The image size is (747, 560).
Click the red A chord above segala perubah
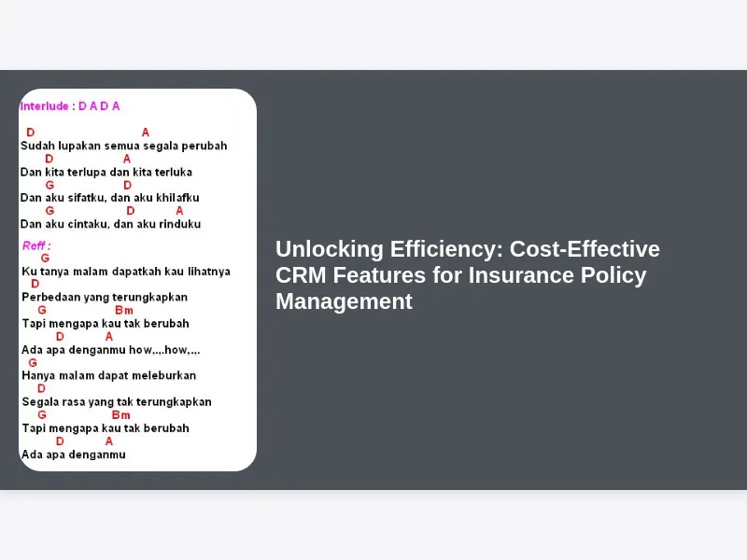click(146, 133)
